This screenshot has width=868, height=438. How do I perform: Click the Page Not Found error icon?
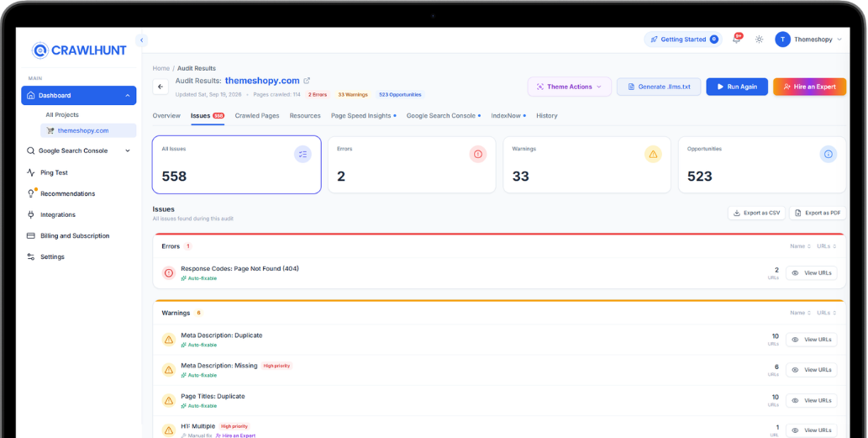click(x=169, y=273)
